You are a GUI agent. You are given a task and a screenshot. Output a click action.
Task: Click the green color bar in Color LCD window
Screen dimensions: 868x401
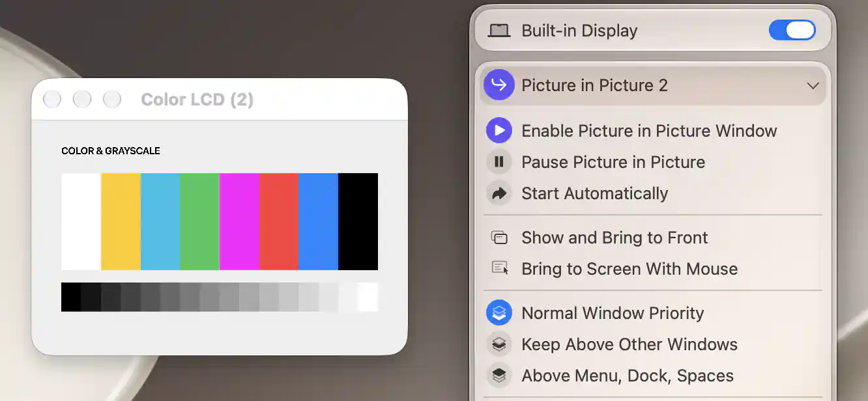(x=199, y=221)
